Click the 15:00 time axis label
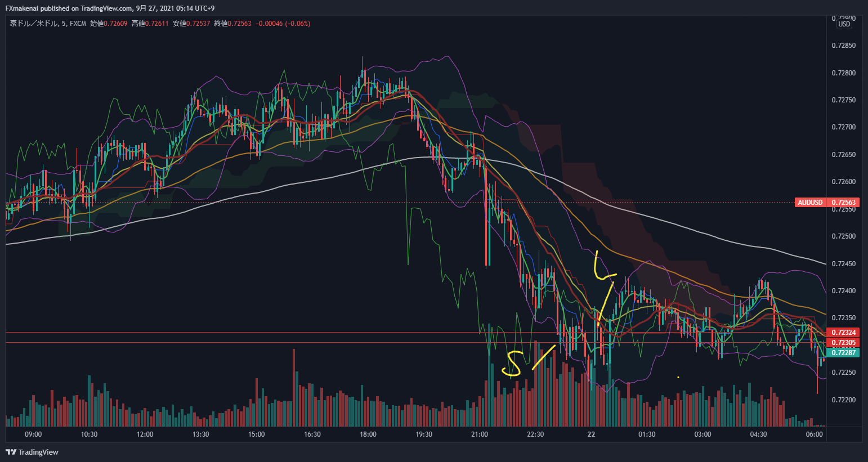 [256, 434]
